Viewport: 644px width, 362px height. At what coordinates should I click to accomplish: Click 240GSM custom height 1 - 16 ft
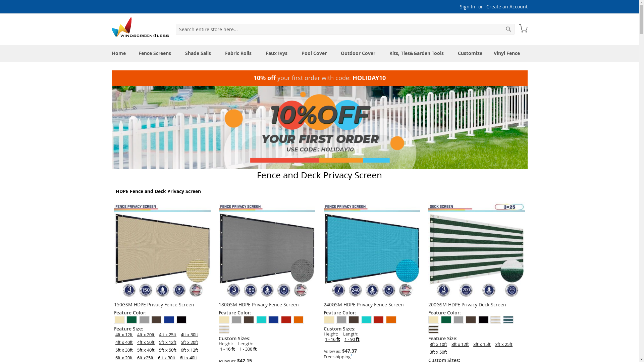pos(332,339)
